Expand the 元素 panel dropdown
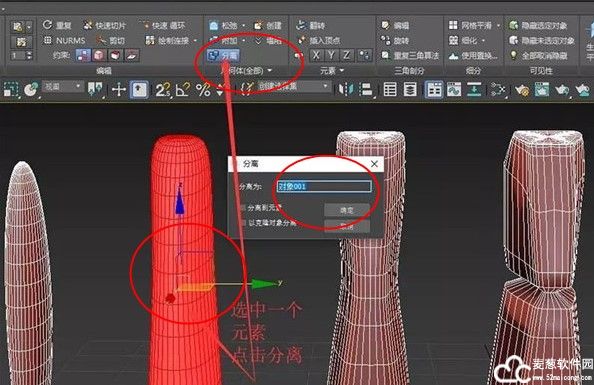The width and height of the screenshot is (594, 385). coord(342,70)
